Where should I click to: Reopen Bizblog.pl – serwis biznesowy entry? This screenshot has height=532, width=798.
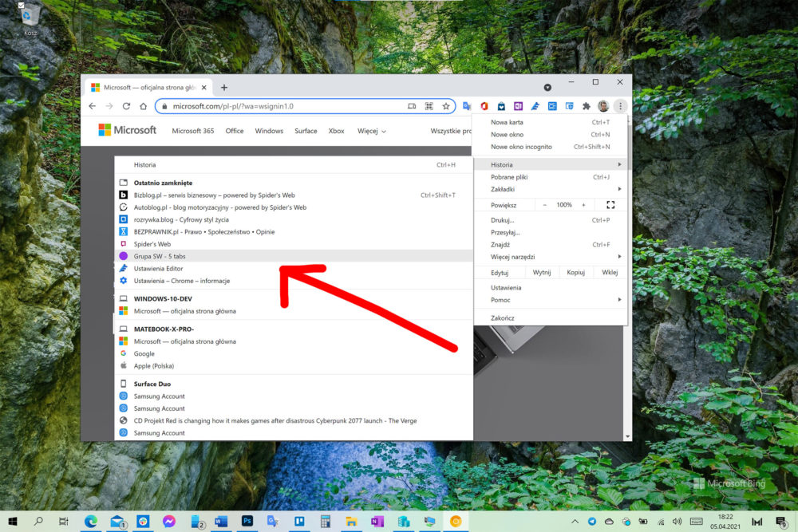[294, 195]
